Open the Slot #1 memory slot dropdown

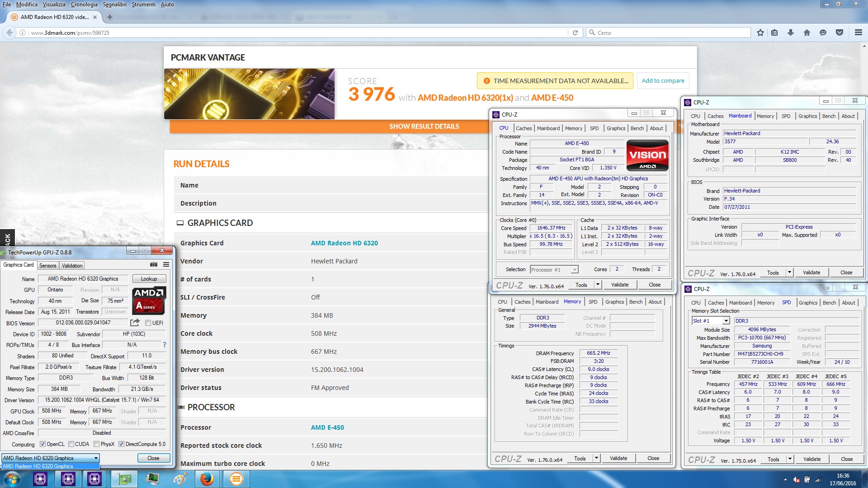(x=711, y=321)
